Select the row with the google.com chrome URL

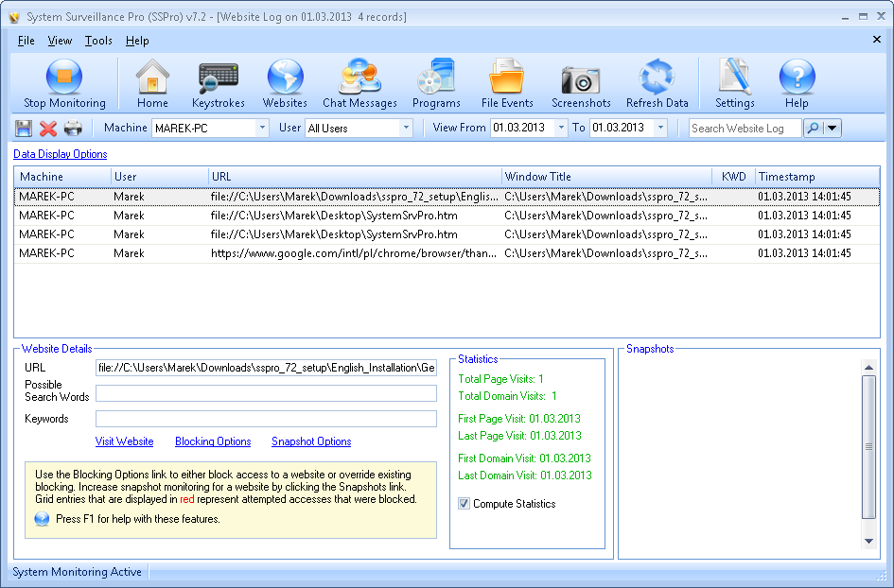coord(447,253)
